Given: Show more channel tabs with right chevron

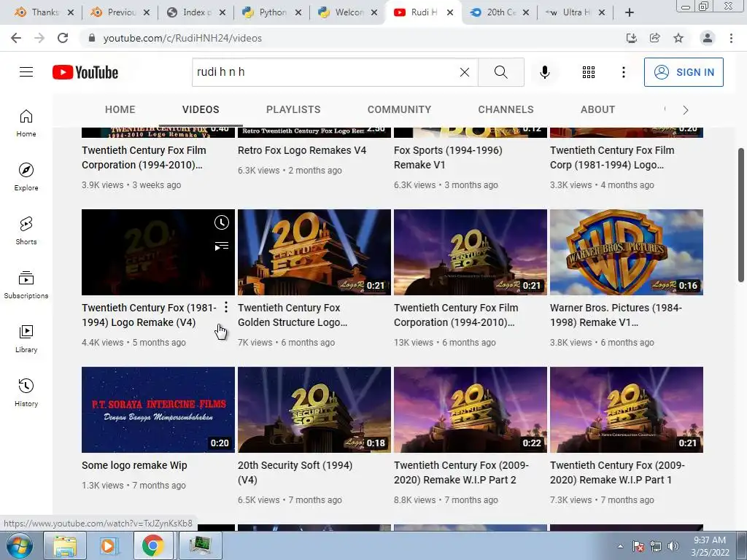Looking at the screenshot, I should pyautogui.click(x=686, y=110).
